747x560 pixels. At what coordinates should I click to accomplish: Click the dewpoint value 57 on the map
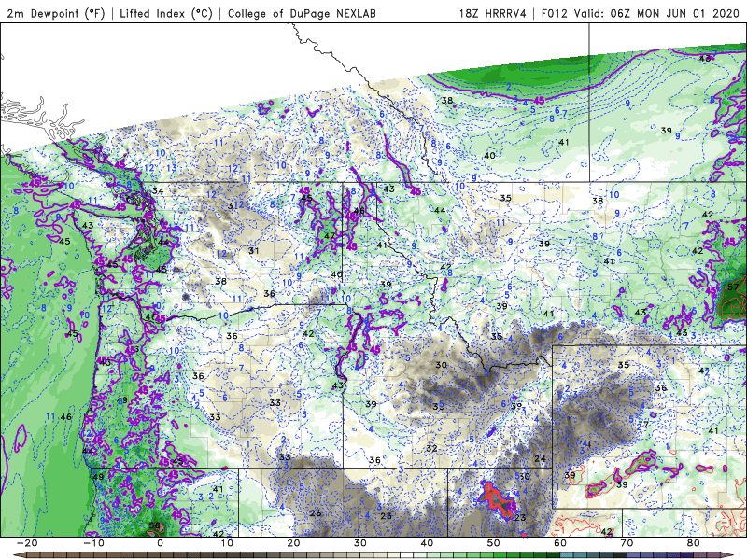pyautogui.click(x=733, y=287)
